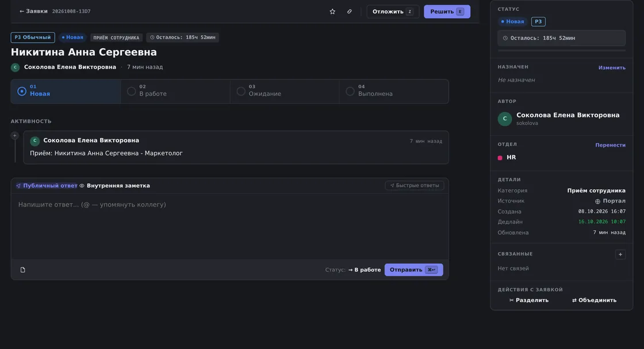Click the plus icon on the activity timeline
Screen dimensions: 644x349
click(x=15, y=136)
